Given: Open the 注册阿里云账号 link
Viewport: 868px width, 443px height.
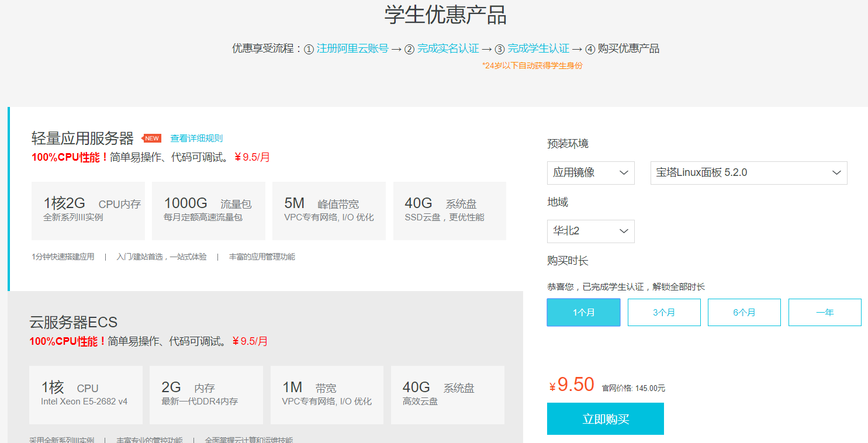Looking at the screenshot, I should 352,49.
